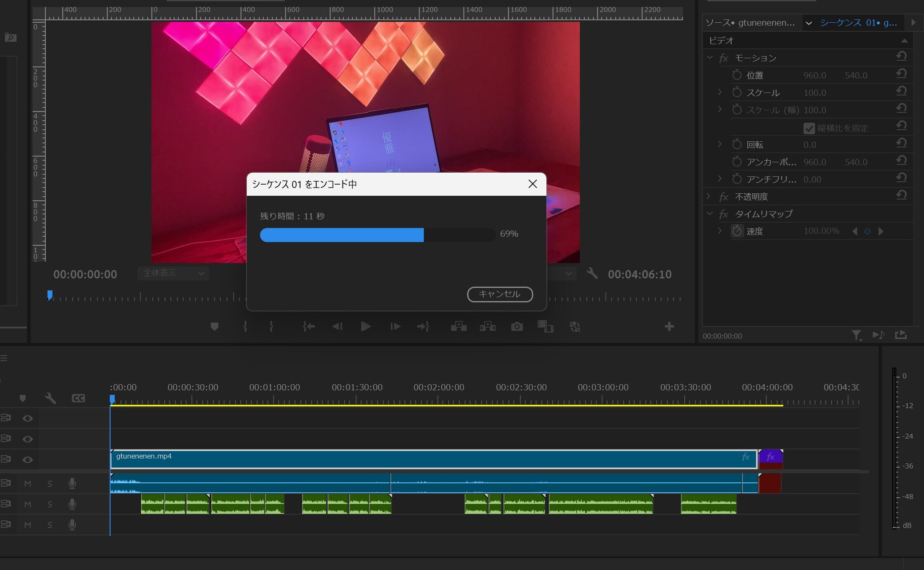Click the Extract button
924x570 pixels.
point(487,327)
